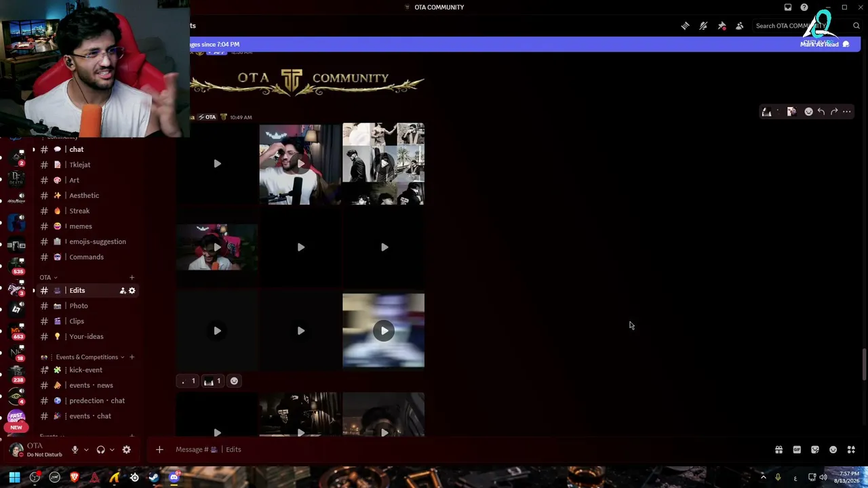Open the sticker picker
Image resolution: width=868 pixels, height=488 pixels.
tap(815, 449)
